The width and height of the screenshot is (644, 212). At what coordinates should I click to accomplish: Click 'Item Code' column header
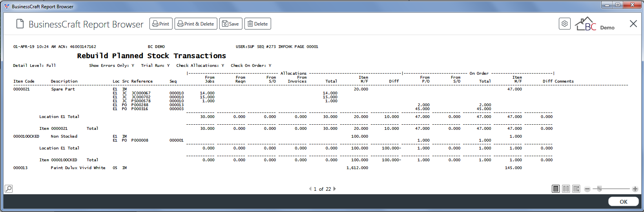24,81
